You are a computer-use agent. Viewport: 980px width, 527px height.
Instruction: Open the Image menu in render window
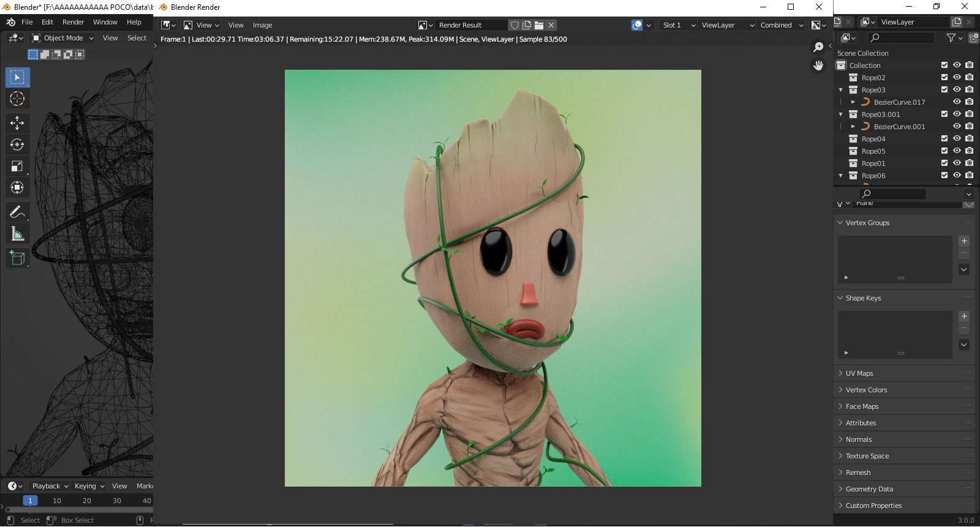[x=262, y=25]
